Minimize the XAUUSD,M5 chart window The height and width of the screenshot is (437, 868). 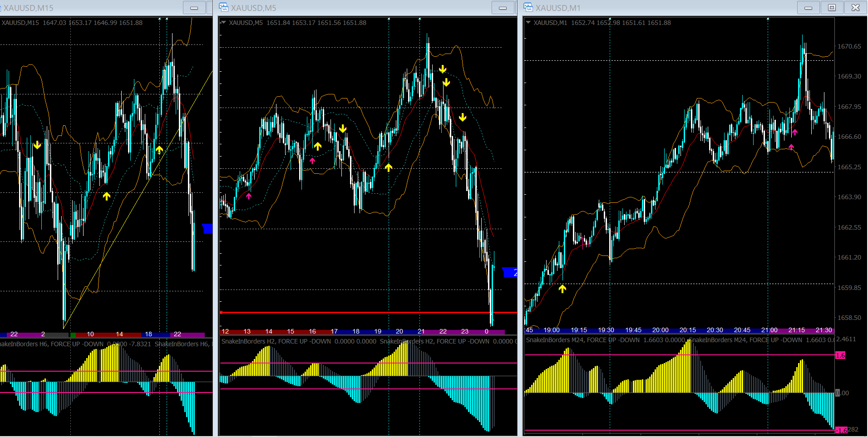tap(503, 8)
